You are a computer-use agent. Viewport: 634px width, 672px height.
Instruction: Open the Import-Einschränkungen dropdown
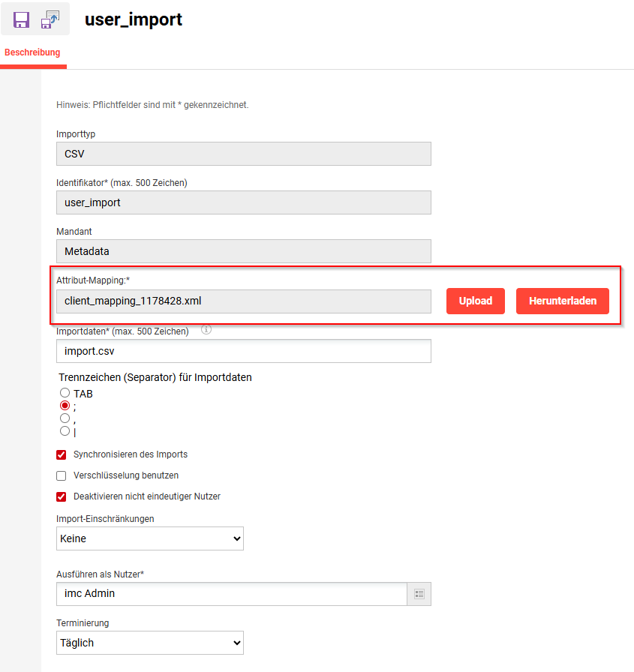click(150, 538)
